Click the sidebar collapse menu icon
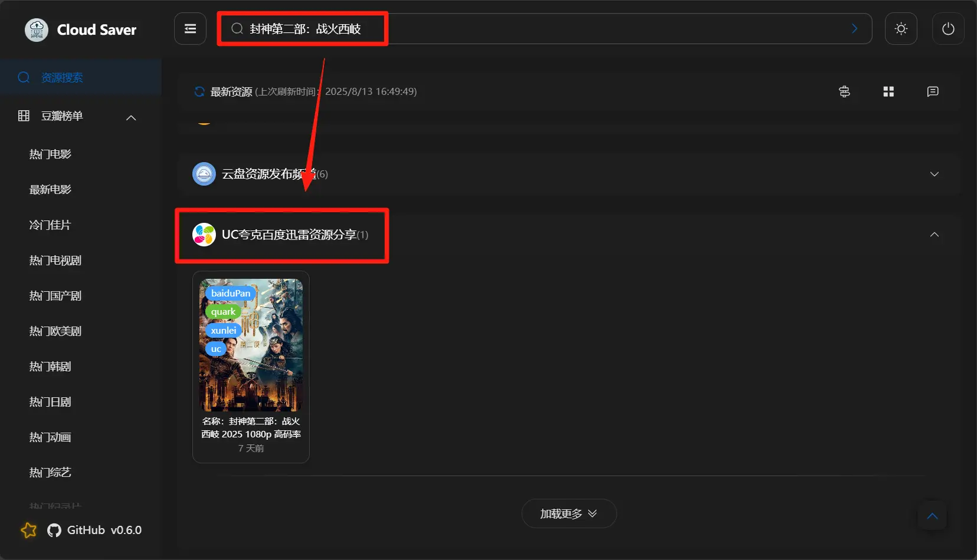Screen dimensions: 977x560 click(190, 29)
